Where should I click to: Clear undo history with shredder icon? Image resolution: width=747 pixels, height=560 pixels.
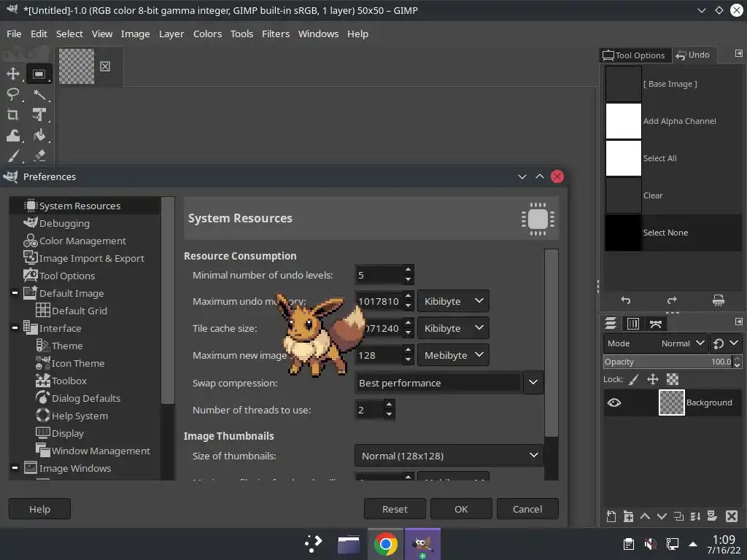pos(718,300)
